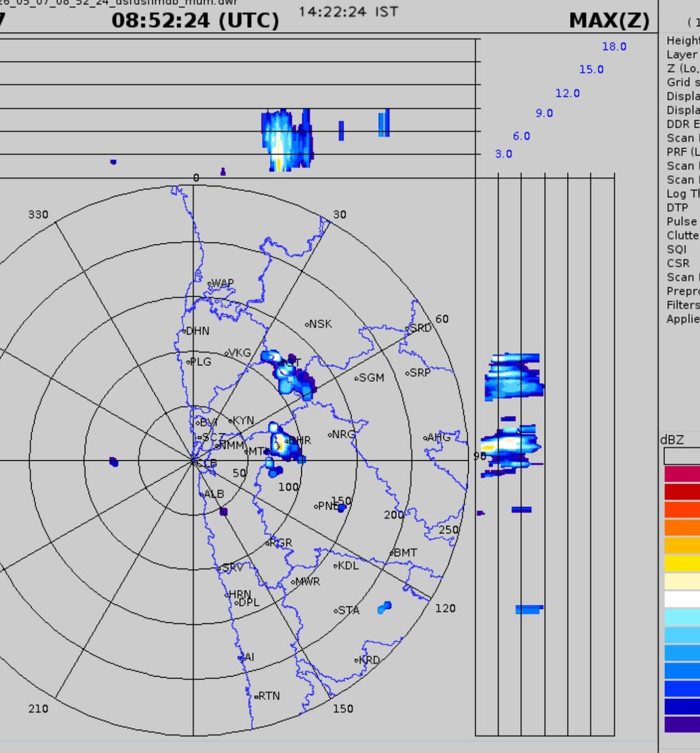Click the BMT station label
This screenshot has width=700, height=753.
(x=405, y=553)
